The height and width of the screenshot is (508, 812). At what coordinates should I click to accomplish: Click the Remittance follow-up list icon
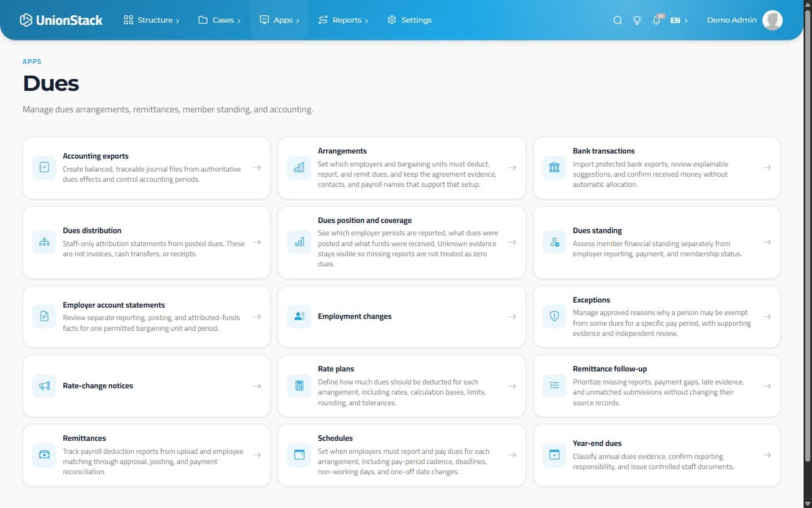(x=554, y=386)
